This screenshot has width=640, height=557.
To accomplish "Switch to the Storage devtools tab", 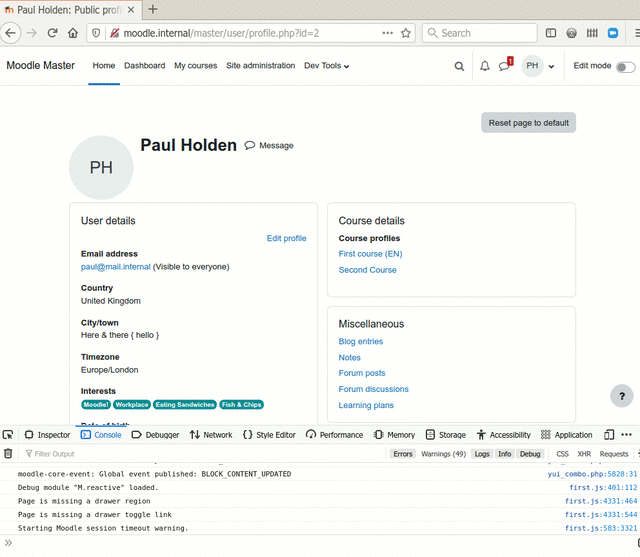I will [445, 435].
